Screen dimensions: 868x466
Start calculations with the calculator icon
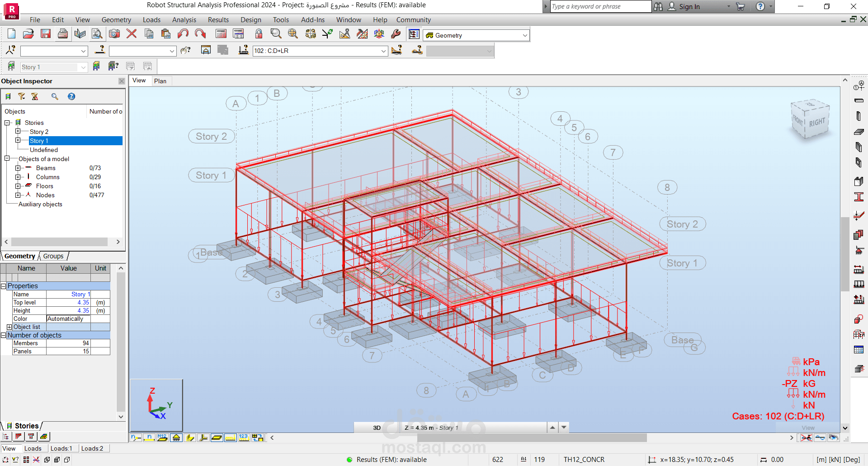[x=221, y=34]
